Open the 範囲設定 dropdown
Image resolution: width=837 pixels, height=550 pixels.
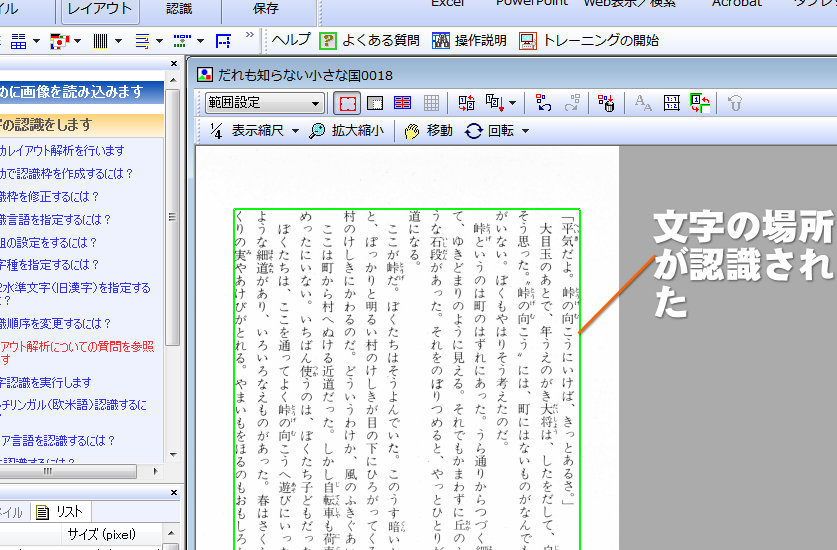tap(264, 103)
